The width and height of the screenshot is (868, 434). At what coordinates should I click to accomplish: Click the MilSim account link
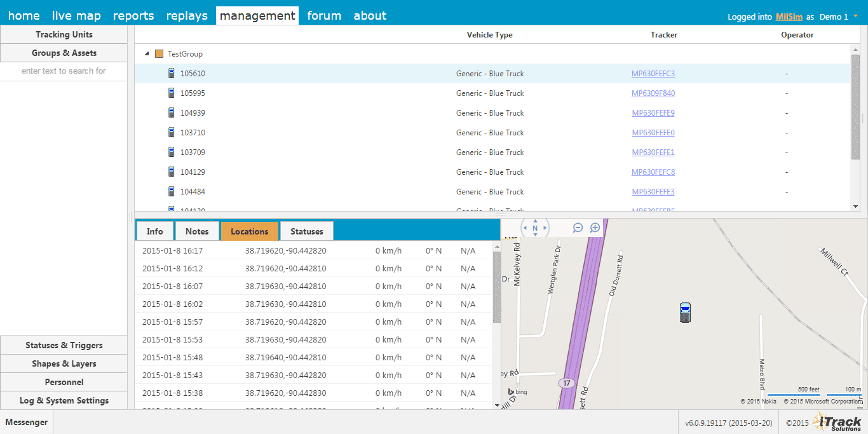(x=789, y=17)
